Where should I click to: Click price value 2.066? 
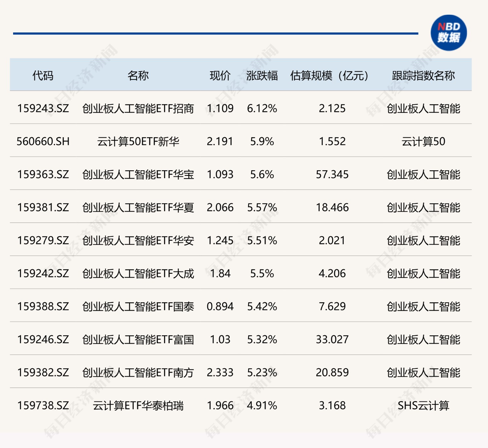(x=220, y=208)
